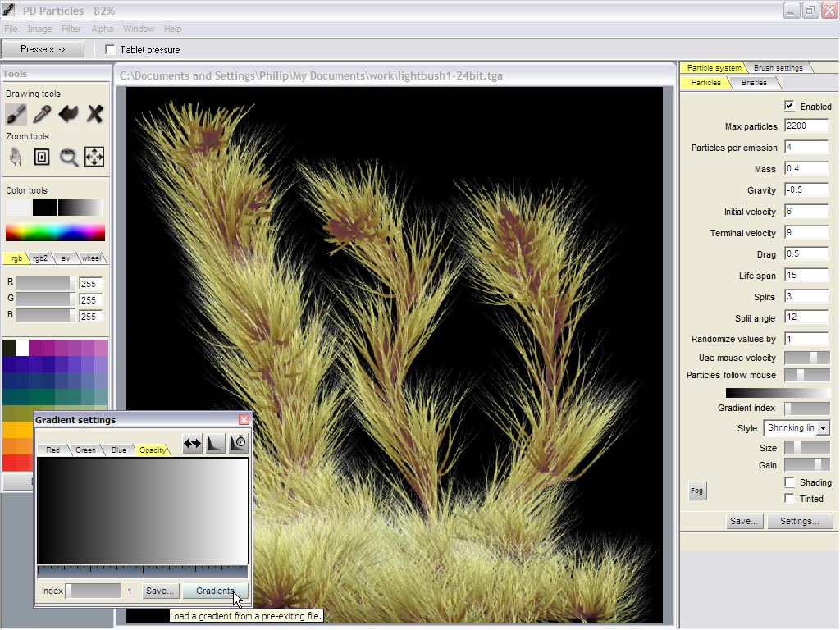
Task: Click the black X clear tool
Action: [x=95, y=114]
